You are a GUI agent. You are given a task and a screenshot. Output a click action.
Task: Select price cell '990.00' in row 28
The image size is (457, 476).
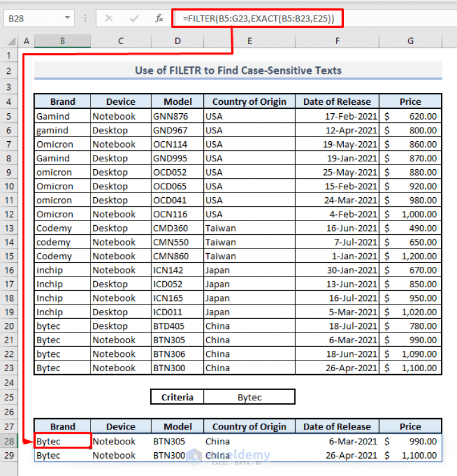[x=411, y=441]
